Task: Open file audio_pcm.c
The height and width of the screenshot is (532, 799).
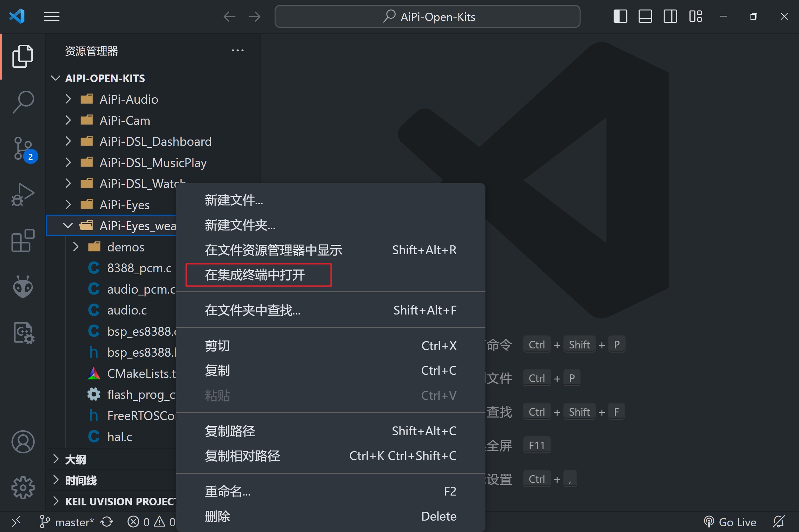Action: click(111, 289)
